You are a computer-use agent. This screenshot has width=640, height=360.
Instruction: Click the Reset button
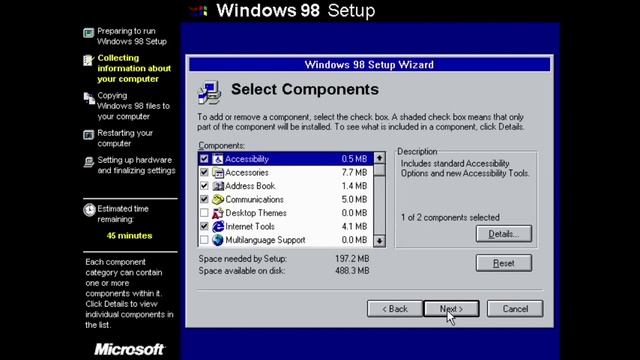[x=504, y=263]
